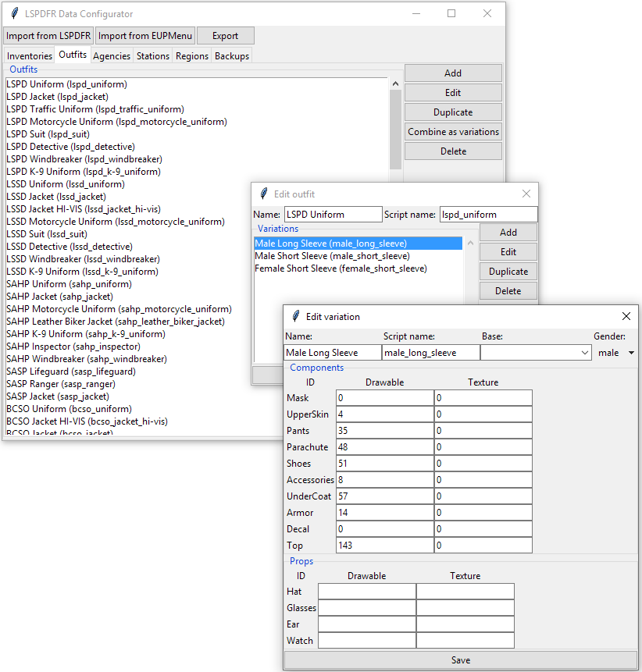Open the Gender dropdown showing male
The height and width of the screenshot is (672, 642).
click(x=616, y=352)
